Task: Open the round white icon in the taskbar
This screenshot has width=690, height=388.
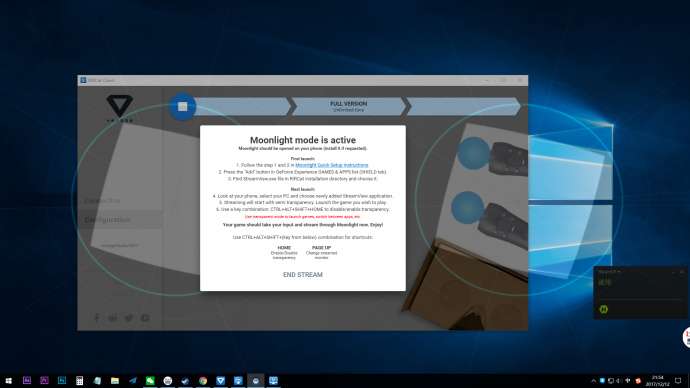Action: tap(168, 381)
